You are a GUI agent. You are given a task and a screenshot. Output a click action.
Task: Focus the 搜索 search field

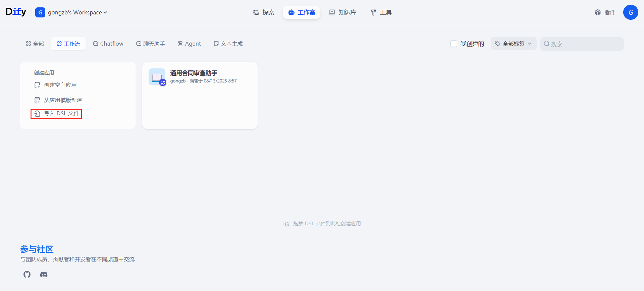tap(582, 44)
